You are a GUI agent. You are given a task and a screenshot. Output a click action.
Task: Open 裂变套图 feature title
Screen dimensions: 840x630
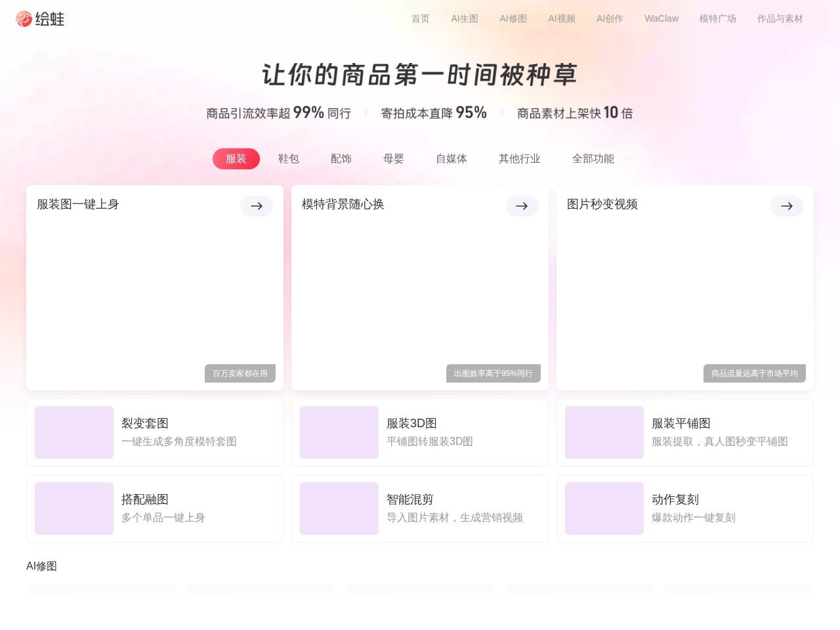pyautogui.click(x=145, y=423)
